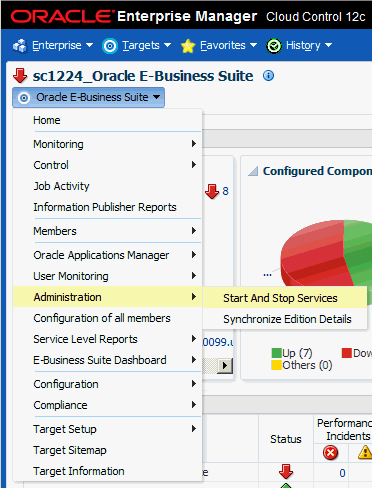Choose Synchronize Edition Details
Viewport: 372px width, 488px height.
(285, 319)
